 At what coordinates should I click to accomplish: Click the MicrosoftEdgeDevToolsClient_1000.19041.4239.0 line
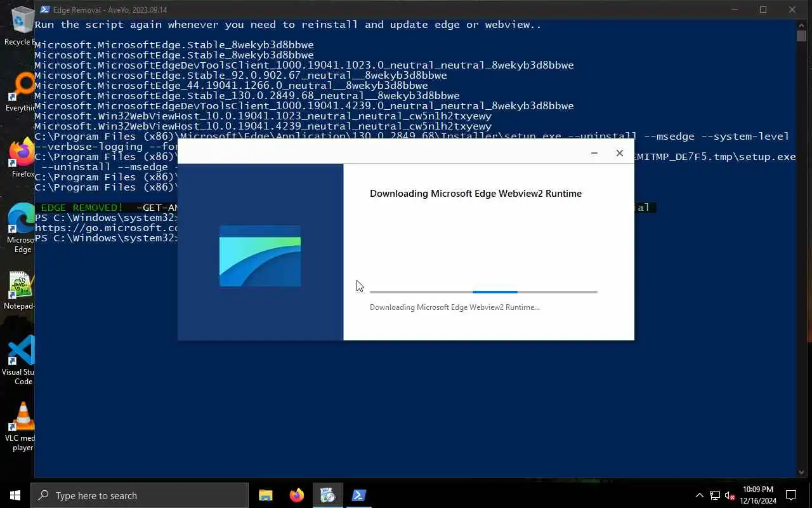(x=304, y=106)
